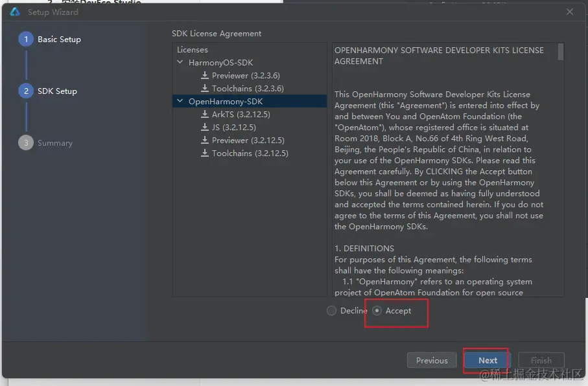
Task: Click download icon beside Previewer (3.2.3.6)
Action: pyautogui.click(x=204, y=75)
